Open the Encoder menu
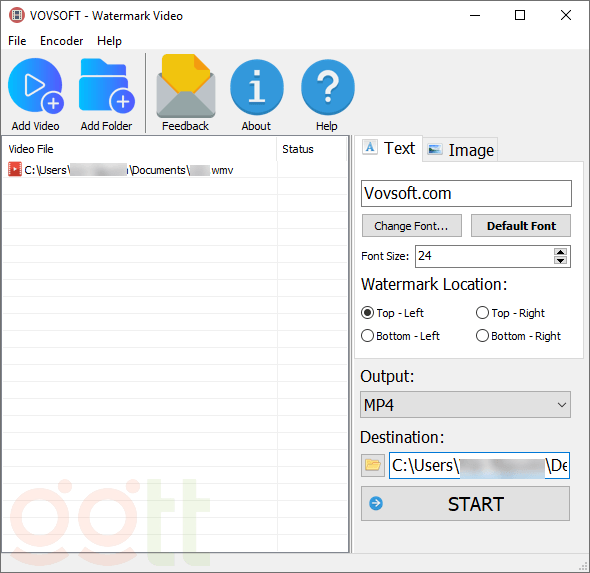Screen dimensions: 590x573 (x=61, y=41)
